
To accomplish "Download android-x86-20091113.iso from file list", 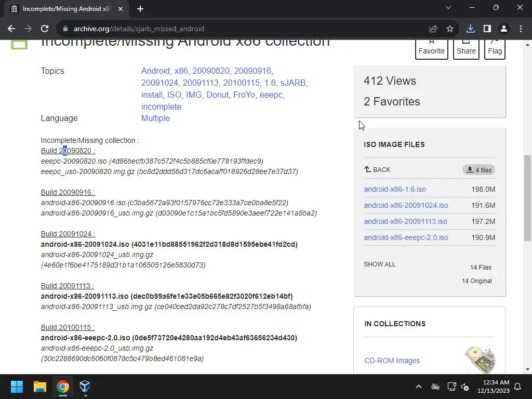I will click(405, 221).
